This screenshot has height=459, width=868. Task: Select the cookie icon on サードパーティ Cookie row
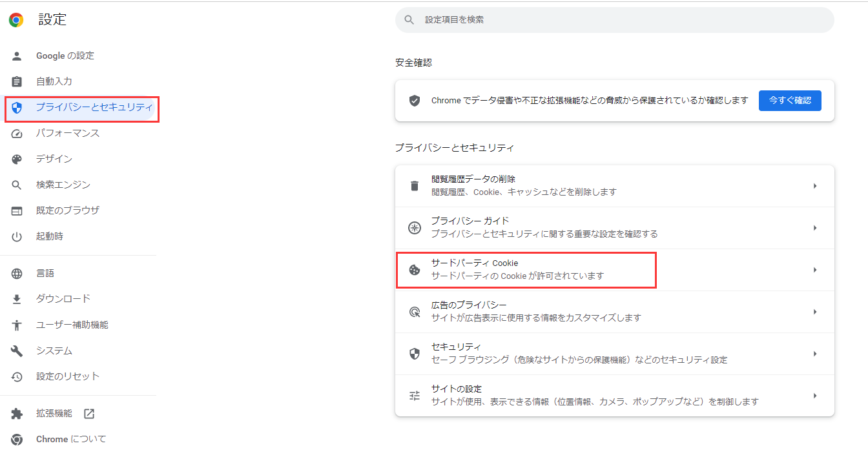tap(414, 269)
